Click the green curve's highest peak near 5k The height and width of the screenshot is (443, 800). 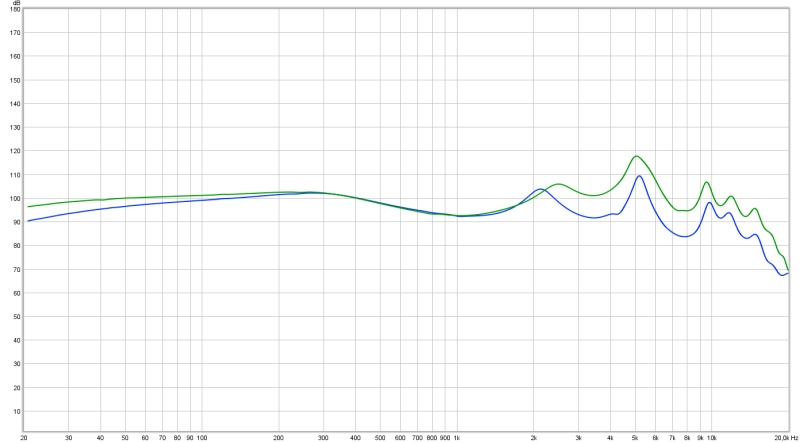coord(636,156)
